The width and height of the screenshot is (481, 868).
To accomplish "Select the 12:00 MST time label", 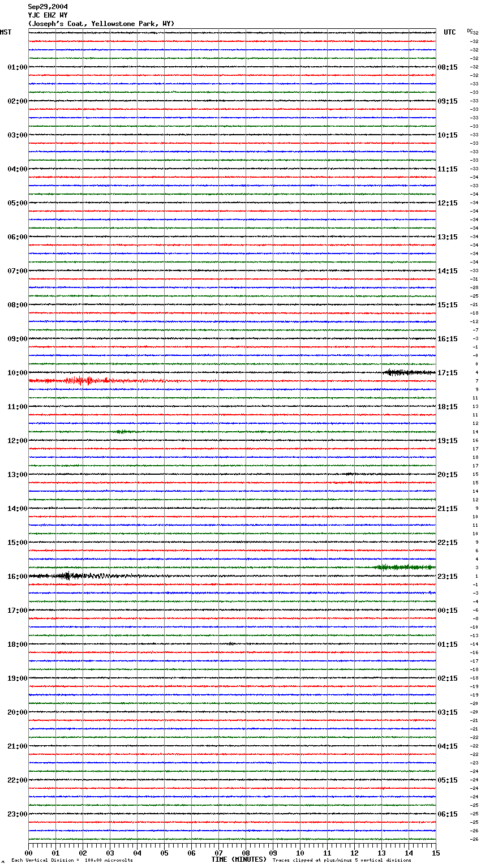I will tap(18, 441).
